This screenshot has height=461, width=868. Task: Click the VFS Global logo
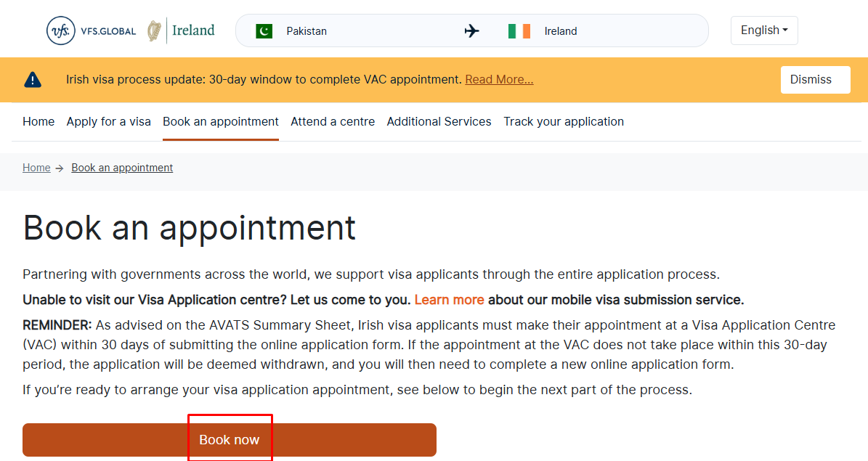[x=92, y=30]
